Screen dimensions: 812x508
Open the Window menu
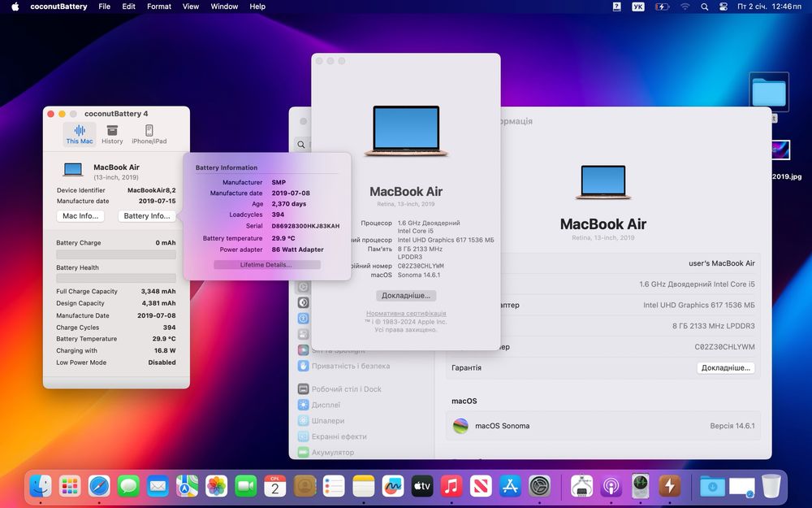pyautogui.click(x=224, y=7)
